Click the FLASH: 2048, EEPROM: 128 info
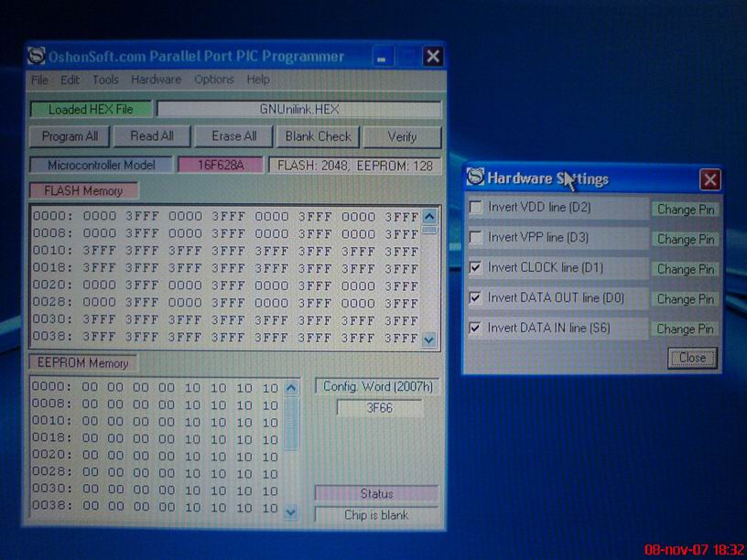 pyautogui.click(x=355, y=166)
